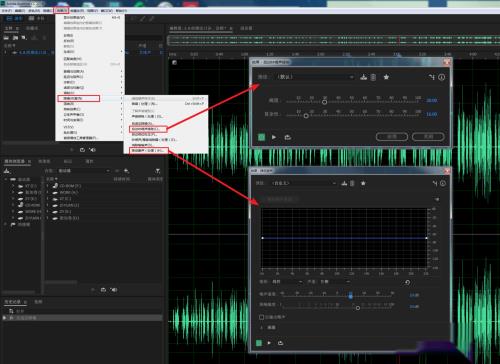This screenshot has height=364, width=500.
Task: Open graph options menu beside capture button
Action: coord(437,199)
